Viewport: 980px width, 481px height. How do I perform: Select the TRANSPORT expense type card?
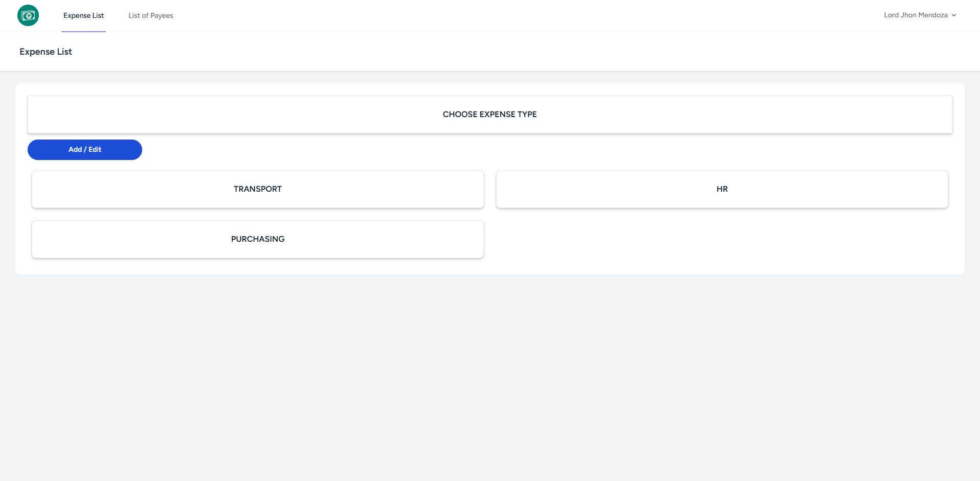pyautogui.click(x=258, y=189)
